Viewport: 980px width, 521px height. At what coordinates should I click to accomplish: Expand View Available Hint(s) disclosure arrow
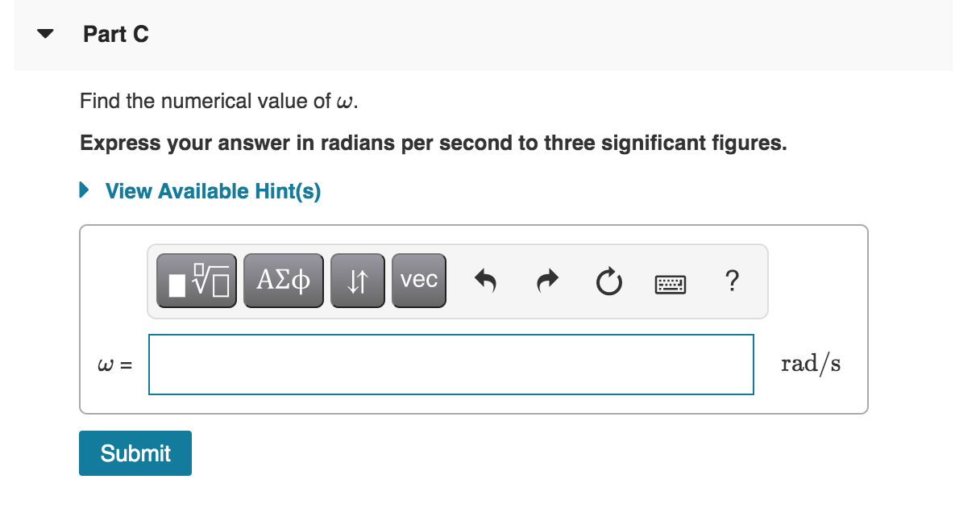click(83, 190)
